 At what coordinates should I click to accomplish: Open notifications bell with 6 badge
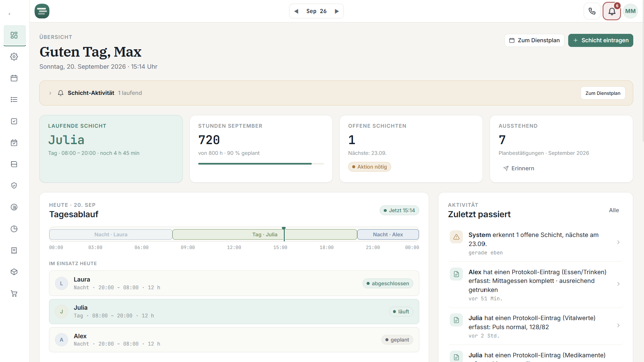coord(612,11)
